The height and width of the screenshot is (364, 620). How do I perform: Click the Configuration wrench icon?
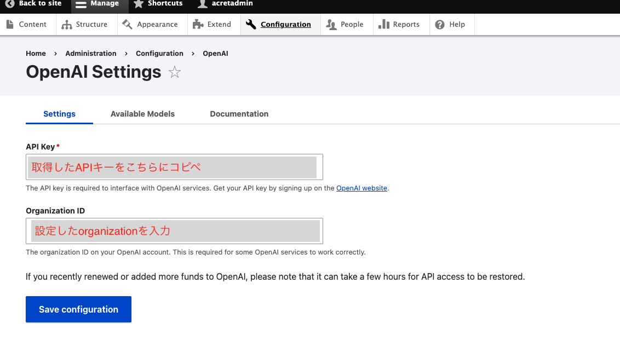(251, 25)
